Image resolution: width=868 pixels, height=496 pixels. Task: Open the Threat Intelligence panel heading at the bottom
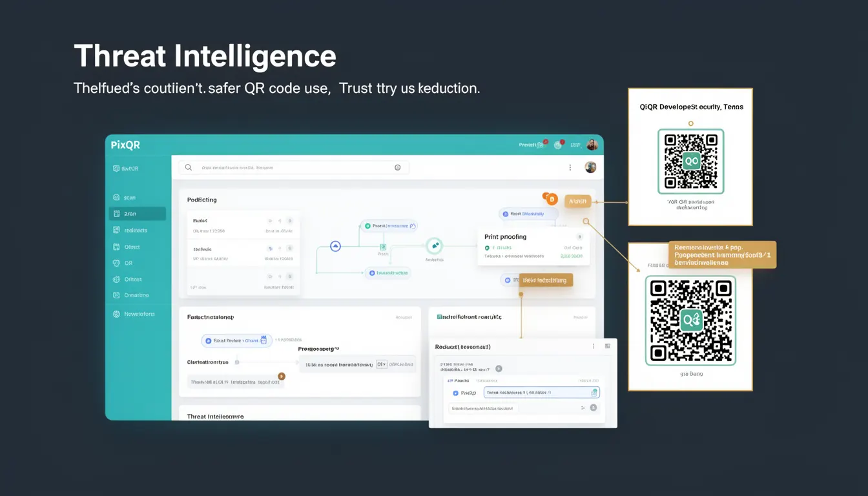pos(215,417)
